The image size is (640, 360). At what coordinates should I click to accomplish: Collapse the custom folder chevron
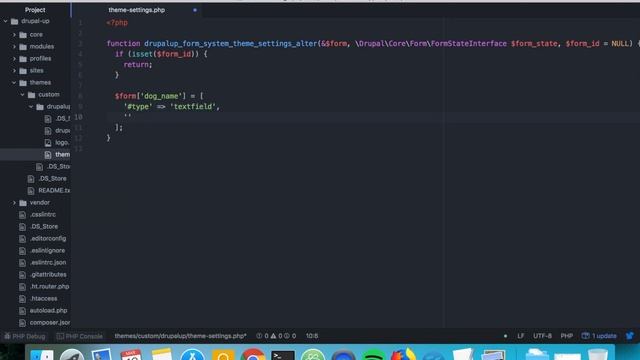[x=22, y=94]
